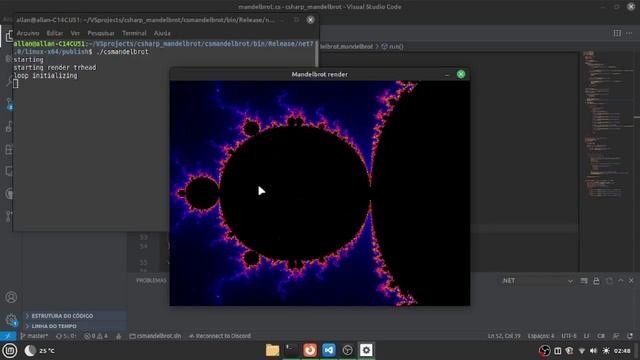
Task: Open the 02:48 clock applet
Action: [x=622, y=351]
